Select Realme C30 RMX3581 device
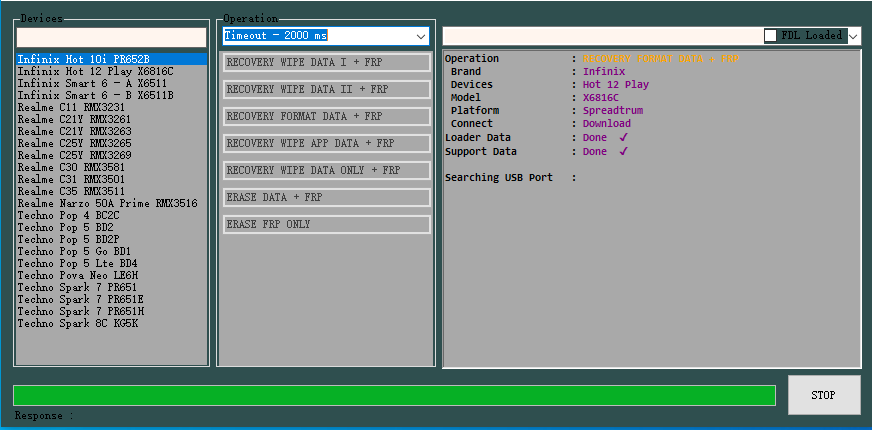Viewport: 872px width, 430px height. (112, 167)
